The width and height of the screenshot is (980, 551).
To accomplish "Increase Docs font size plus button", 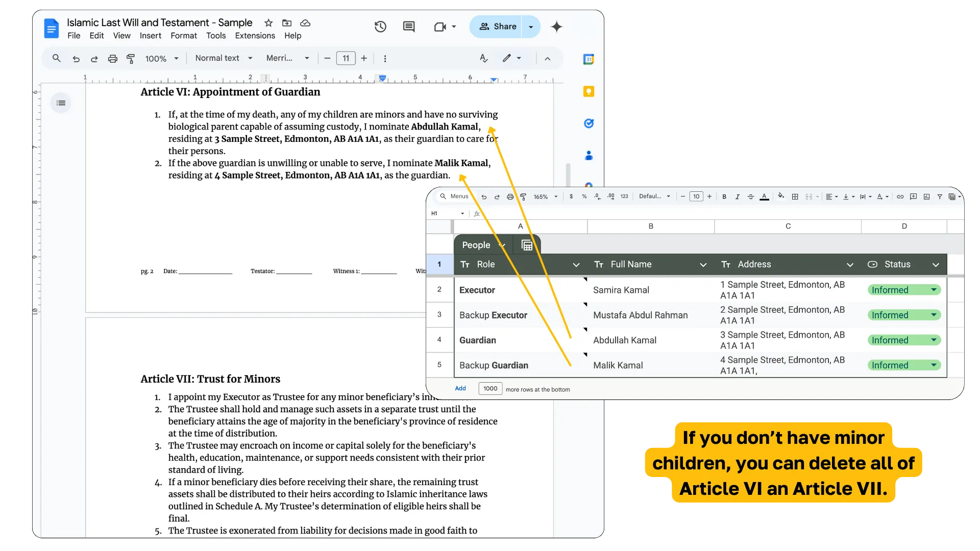I will 364,58.
